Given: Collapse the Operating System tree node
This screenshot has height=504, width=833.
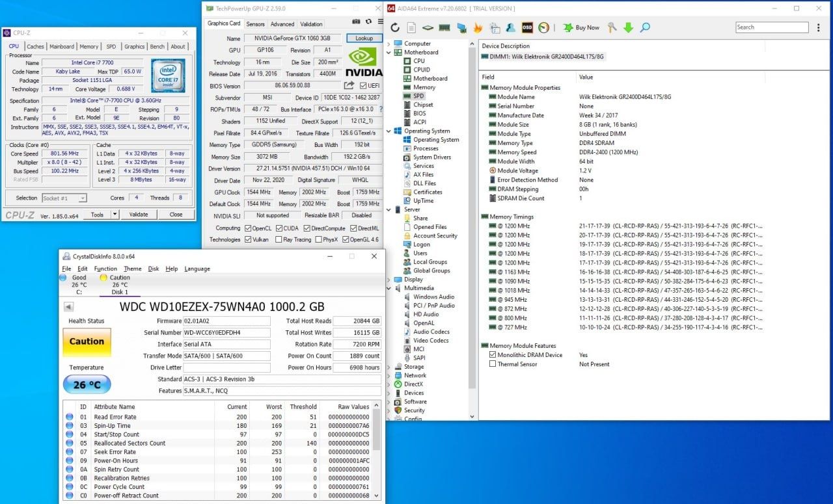Looking at the screenshot, I should [x=389, y=131].
